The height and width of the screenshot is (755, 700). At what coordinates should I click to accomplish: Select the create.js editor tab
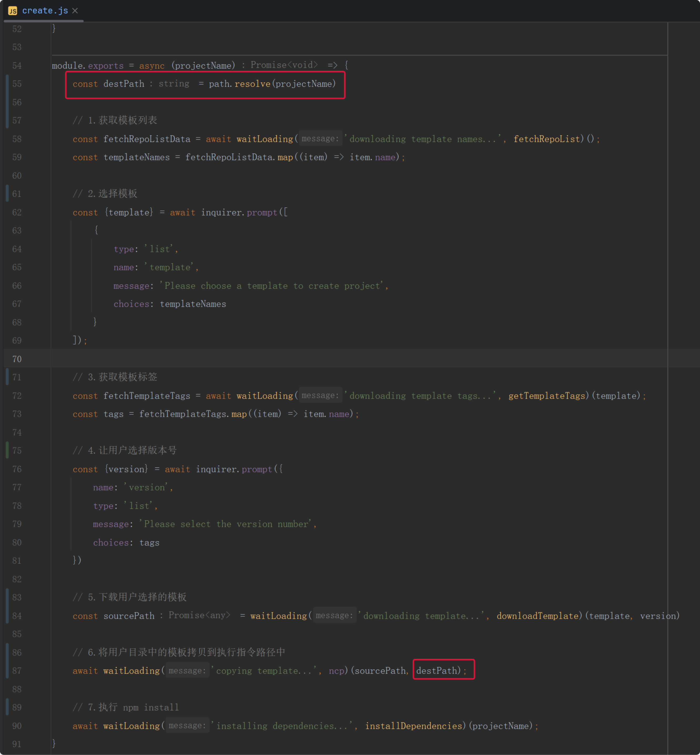[45, 11]
